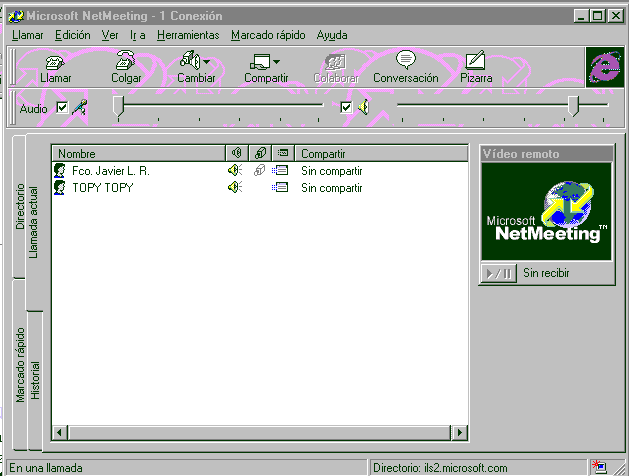Click the NetMeeting remote video preview
Screen dimensions: 629x476
[546, 211]
